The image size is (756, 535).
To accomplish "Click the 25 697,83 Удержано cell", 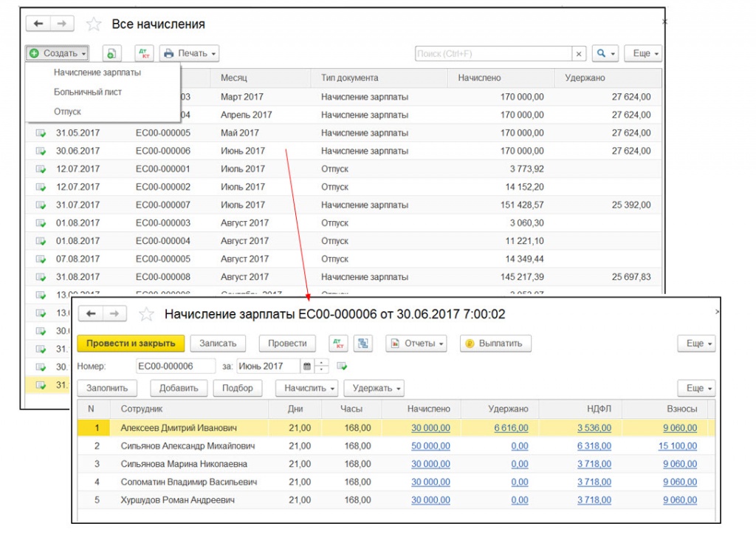I will (x=631, y=277).
